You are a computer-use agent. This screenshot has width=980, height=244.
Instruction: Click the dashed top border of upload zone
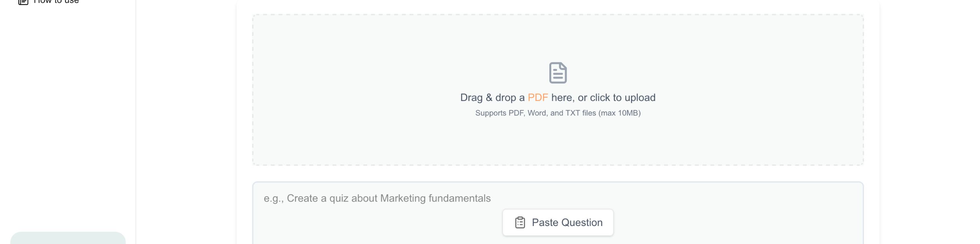[x=558, y=15]
